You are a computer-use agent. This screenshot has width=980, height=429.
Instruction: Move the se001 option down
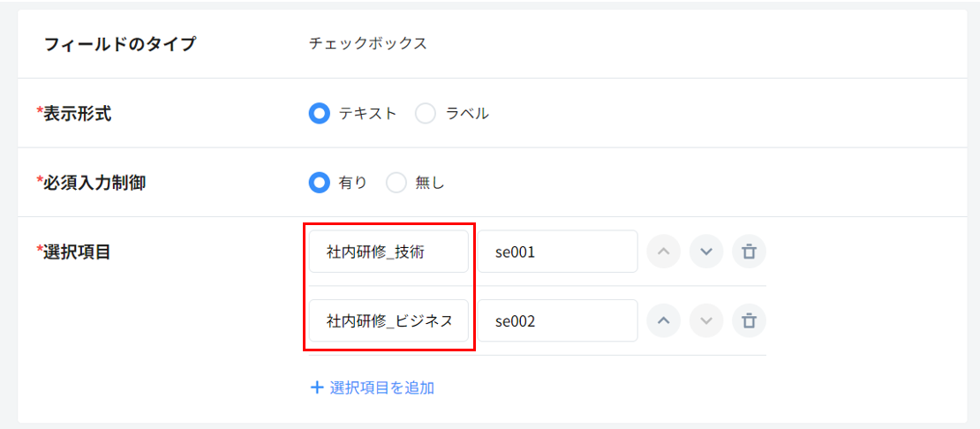tap(706, 252)
